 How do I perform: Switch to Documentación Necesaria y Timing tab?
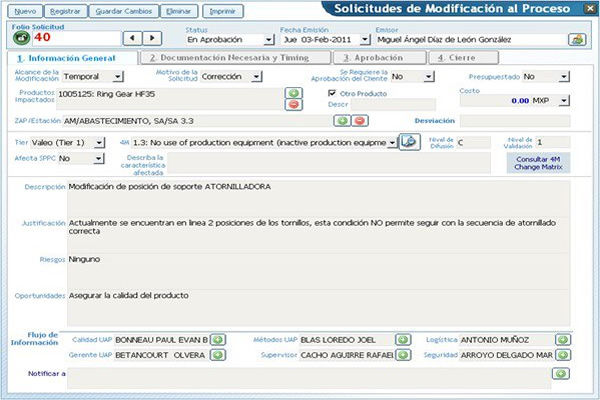pos(226,58)
